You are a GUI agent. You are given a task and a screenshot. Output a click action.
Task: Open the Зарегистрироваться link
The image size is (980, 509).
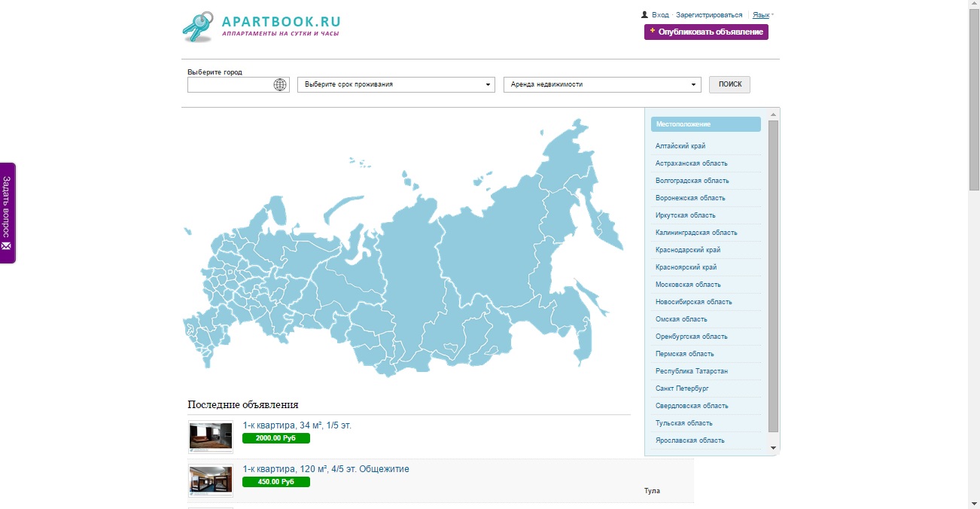[x=708, y=15]
